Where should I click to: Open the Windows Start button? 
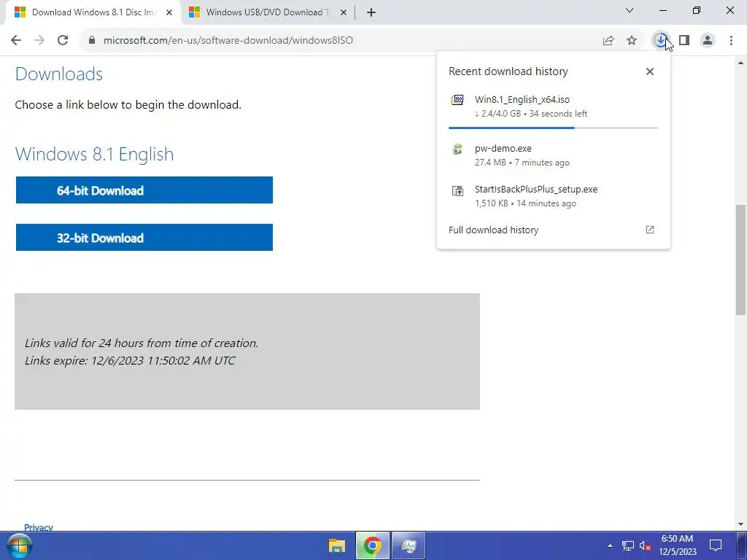click(19, 545)
